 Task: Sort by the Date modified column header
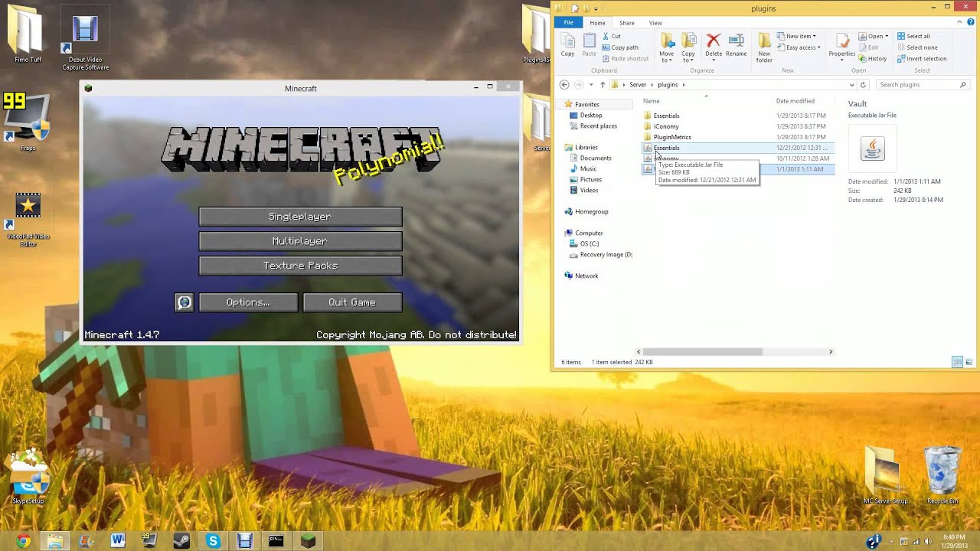(795, 101)
